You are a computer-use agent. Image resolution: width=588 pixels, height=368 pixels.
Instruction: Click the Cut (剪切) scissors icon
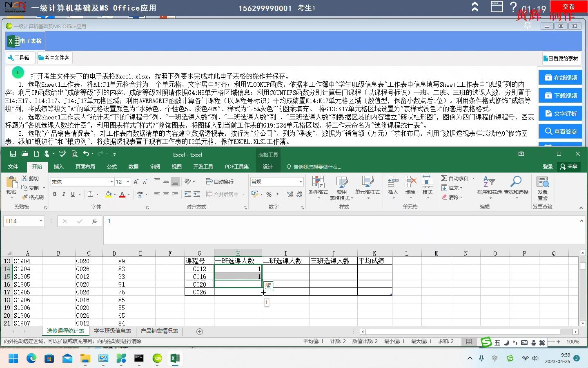point(25,179)
